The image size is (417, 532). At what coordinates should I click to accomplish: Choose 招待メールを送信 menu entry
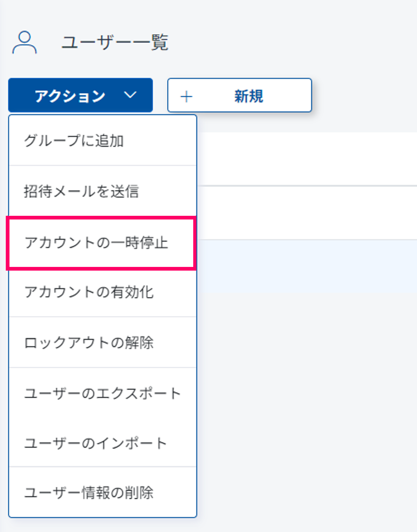[81, 191]
